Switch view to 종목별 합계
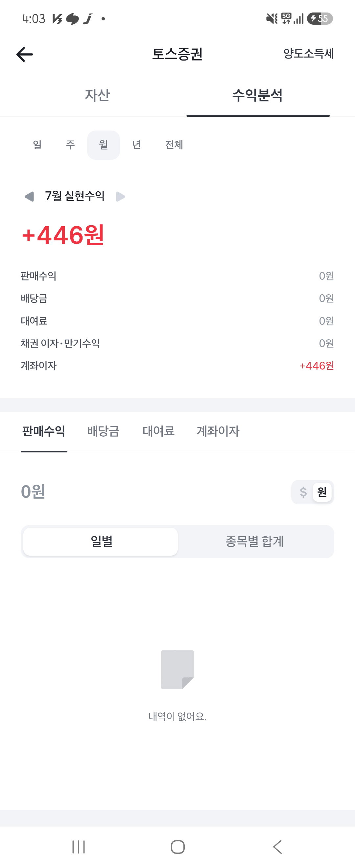The image size is (355, 868). click(255, 542)
